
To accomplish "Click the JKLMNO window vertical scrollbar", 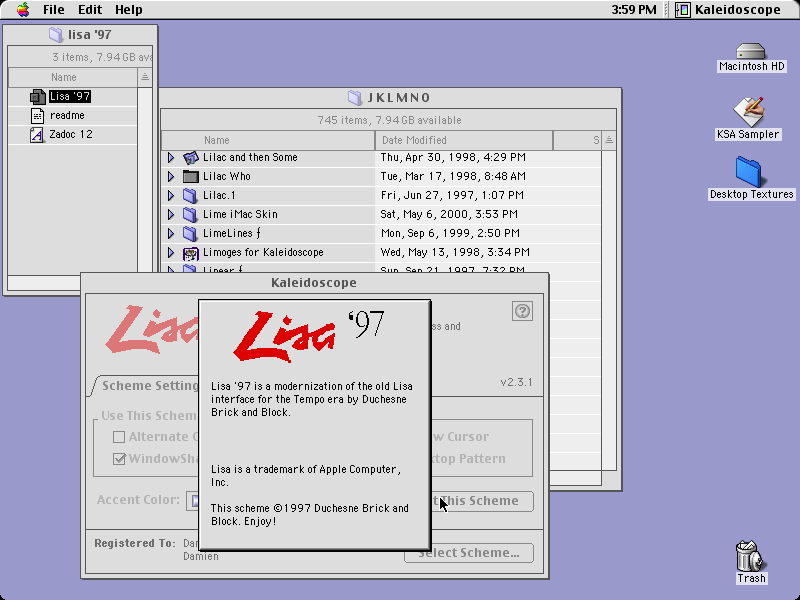I will pyautogui.click(x=609, y=310).
